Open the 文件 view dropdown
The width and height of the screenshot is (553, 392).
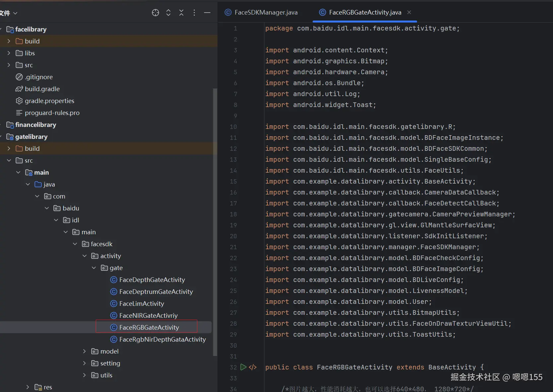tap(9, 13)
